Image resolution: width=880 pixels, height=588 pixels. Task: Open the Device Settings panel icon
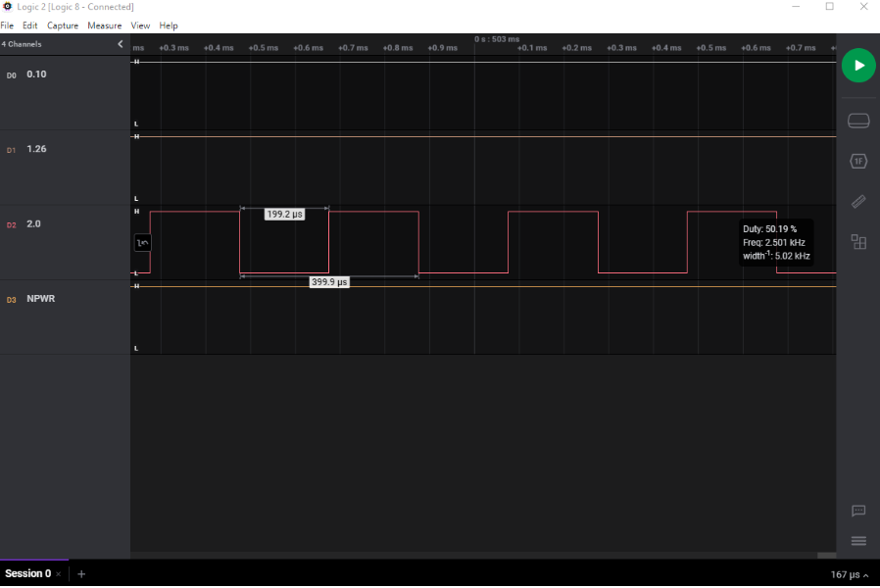pyautogui.click(x=858, y=122)
